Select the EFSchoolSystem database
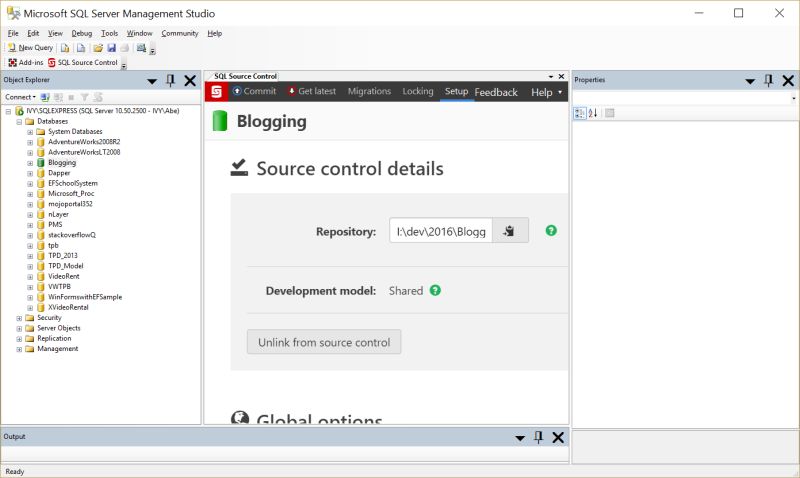 73,183
